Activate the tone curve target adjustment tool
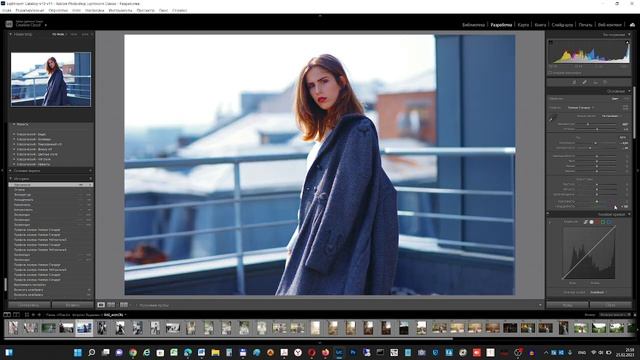640x360 pixels. tap(550, 222)
